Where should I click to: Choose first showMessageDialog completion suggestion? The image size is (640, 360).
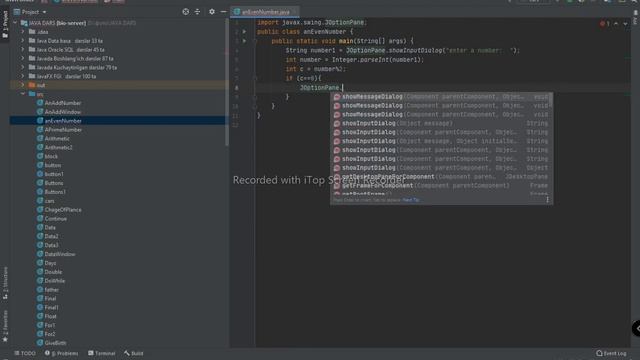[441, 97]
